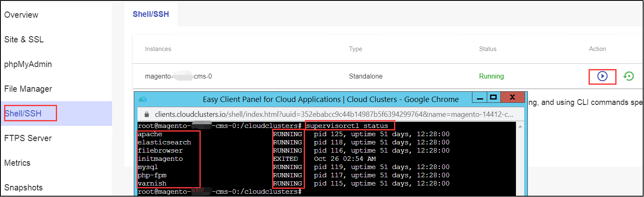This screenshot has width=644, height=197.
Task: Click the padlock icon in address bar
Action: (147, 114)
